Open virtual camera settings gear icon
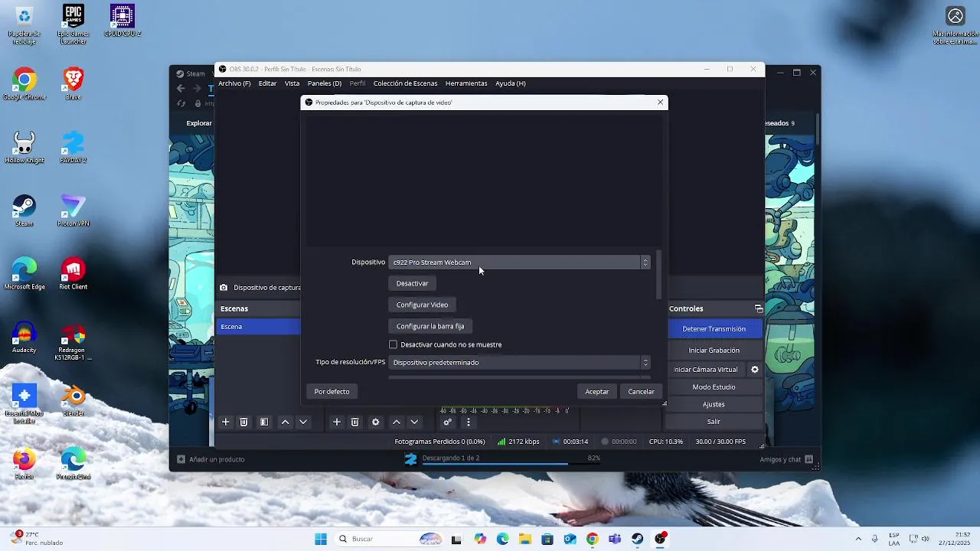The height and width of the screenshot is (551, 980). (x=755, y=370)
